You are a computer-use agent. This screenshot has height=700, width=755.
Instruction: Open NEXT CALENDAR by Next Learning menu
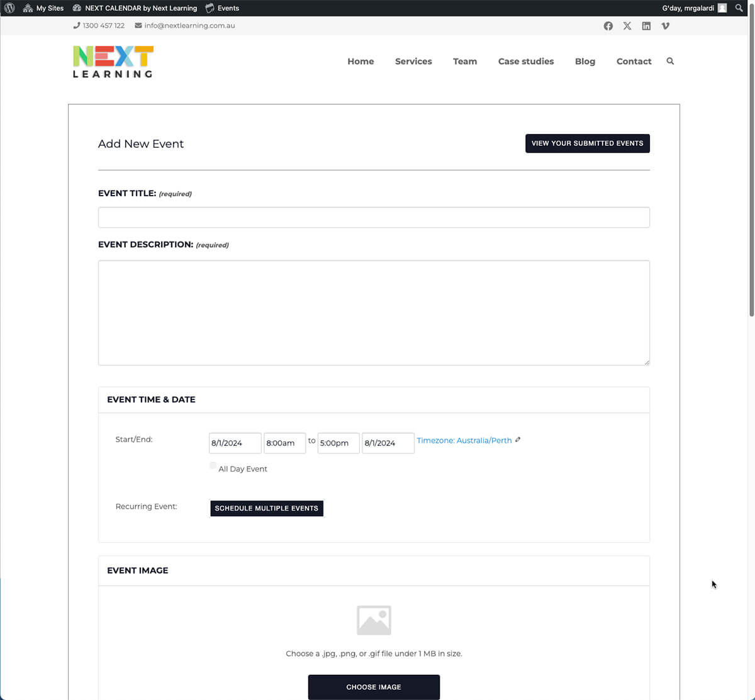point(135,8)
